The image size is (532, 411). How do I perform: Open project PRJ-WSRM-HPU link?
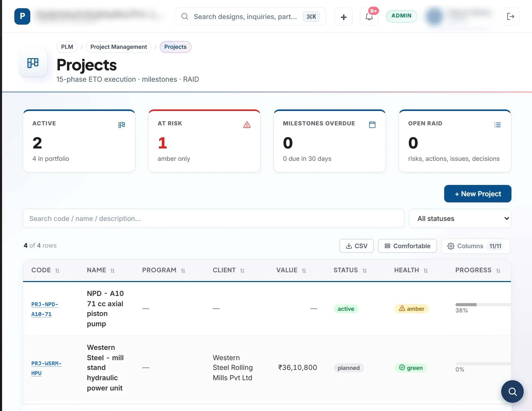tap(46, 368)
